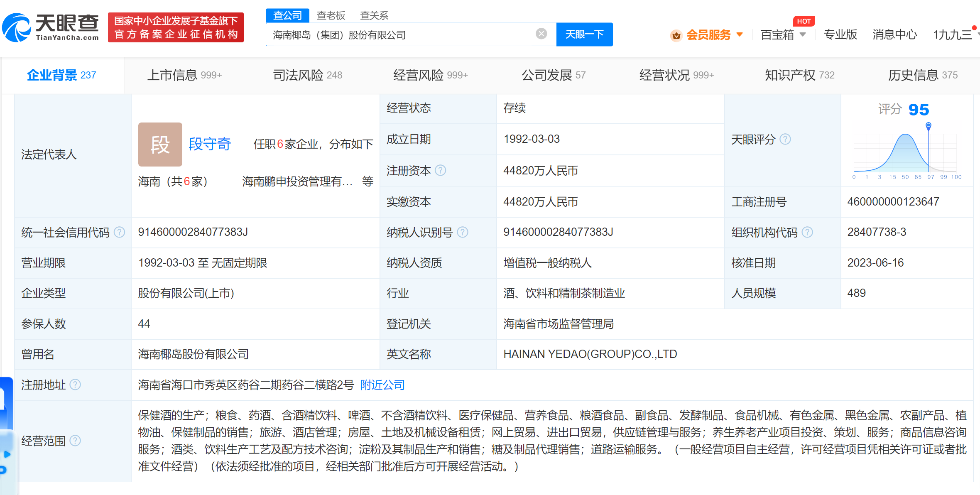Click the red official agency banner
The height and width of the screenshot is (495, 980).
coord(176,27)
